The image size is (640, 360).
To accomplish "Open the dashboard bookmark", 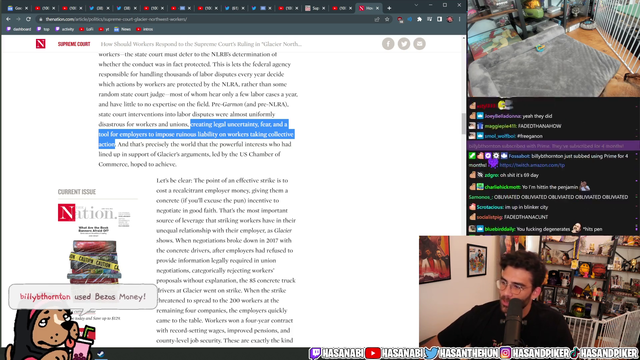I will click(19, 29).
